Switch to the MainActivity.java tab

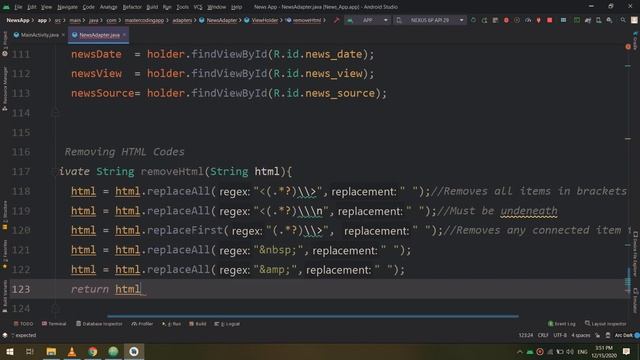[39, 35]
